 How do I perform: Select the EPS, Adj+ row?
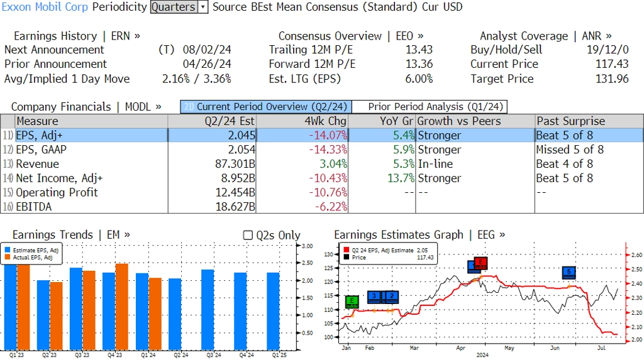322,136
